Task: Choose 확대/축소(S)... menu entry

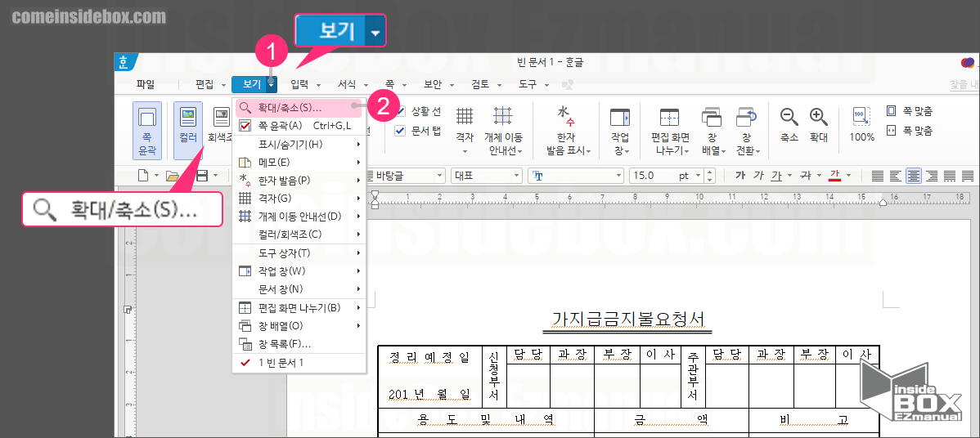Action: 299,108
